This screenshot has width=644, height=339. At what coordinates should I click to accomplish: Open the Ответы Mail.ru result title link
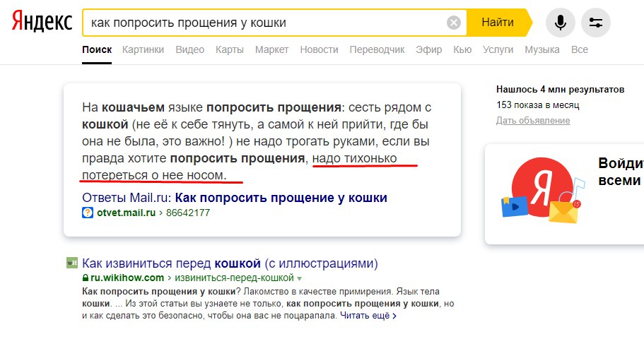235,198
